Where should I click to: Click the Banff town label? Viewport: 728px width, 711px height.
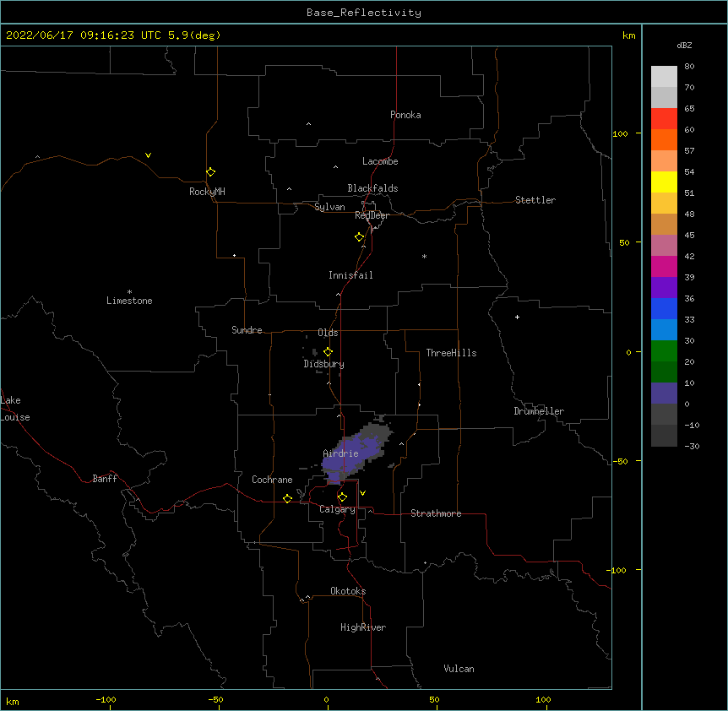click(105, 479)
